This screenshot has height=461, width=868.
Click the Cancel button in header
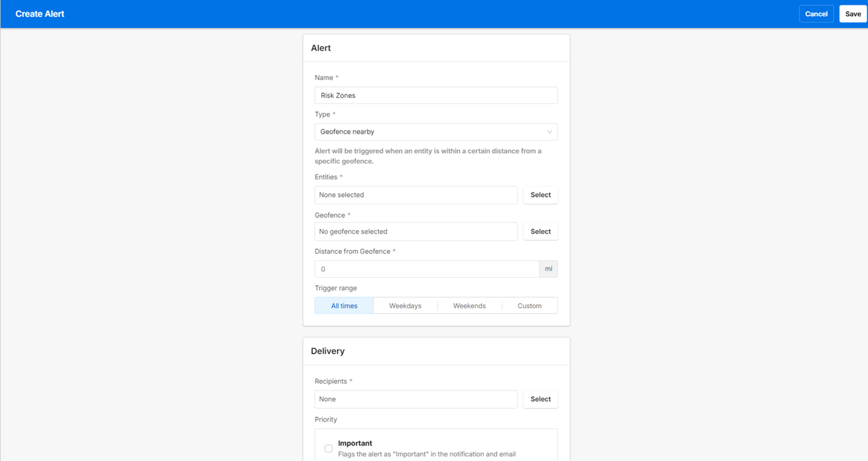[x=816, y=14]
